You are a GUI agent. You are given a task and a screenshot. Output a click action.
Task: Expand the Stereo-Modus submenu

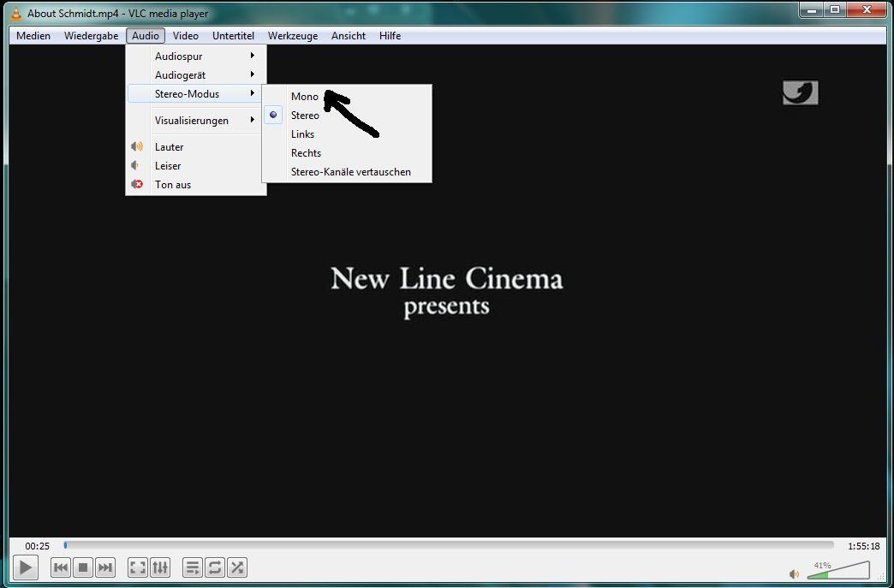pyautogui.click(x=196, y=93)
